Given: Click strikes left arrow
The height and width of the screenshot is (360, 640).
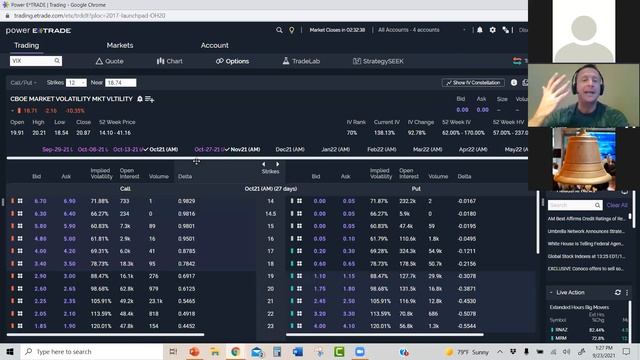Looking at the screenshot, I should 264,164.
